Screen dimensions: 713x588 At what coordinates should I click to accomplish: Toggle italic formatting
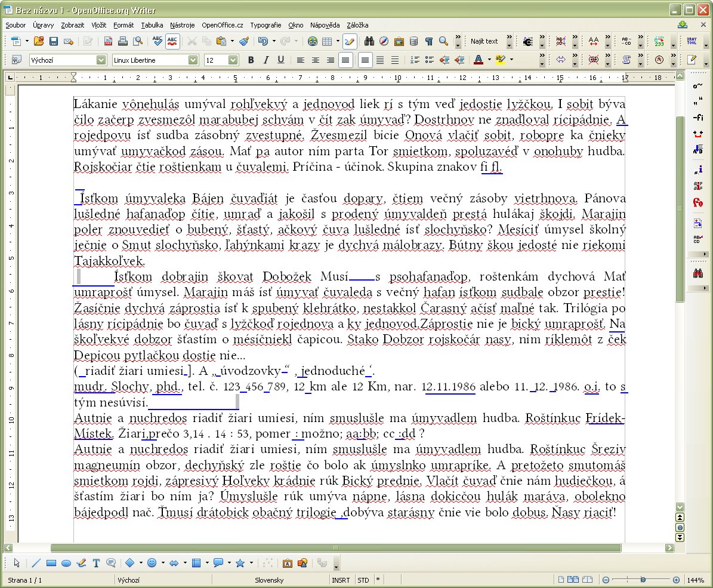266,60
